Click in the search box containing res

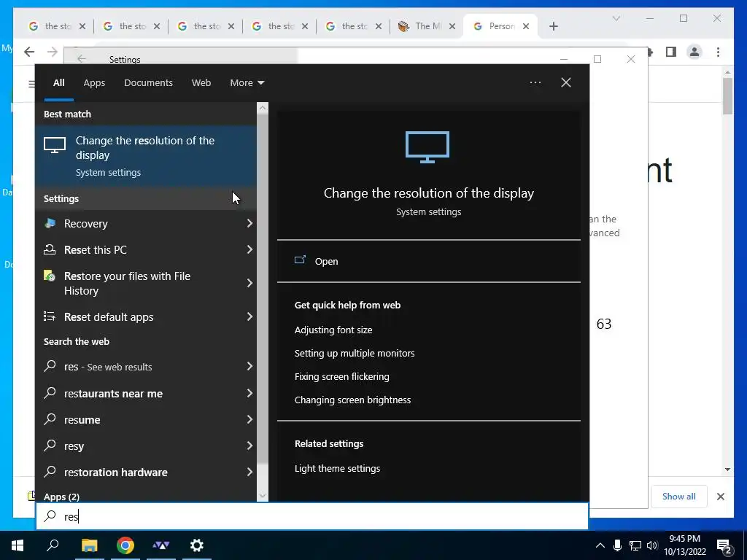[x=312, y=516]
